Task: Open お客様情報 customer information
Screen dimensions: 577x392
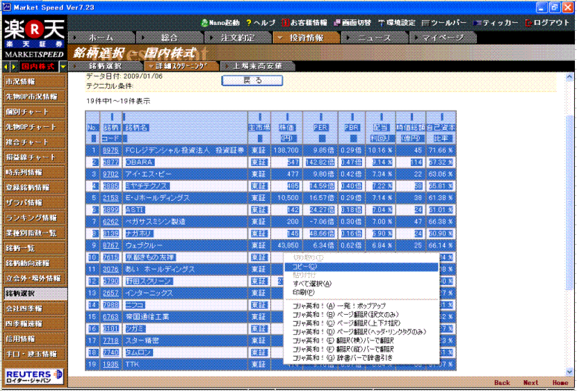Action: (304, 23)
